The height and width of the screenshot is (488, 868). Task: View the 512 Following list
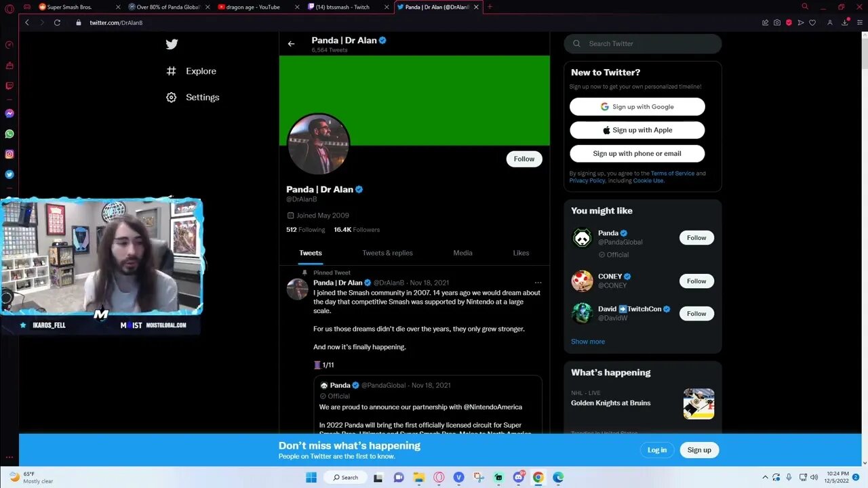pyautogui.click(x=306, y=230)
